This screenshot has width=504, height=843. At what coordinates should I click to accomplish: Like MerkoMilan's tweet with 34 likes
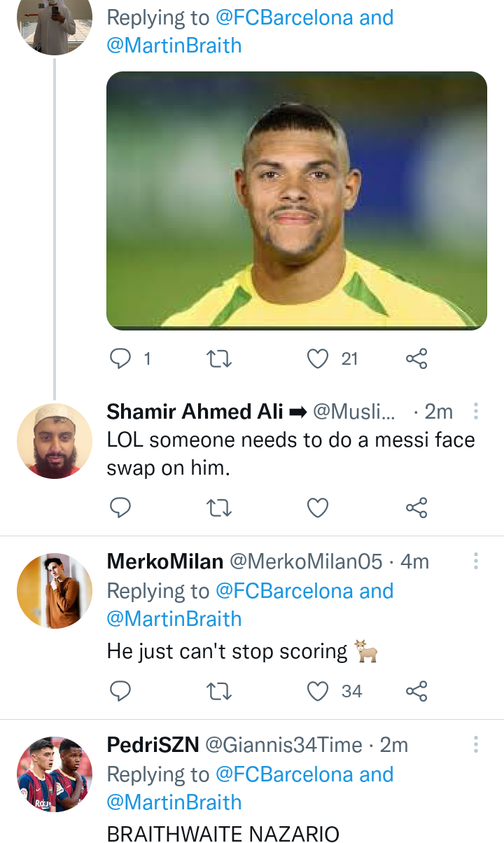318,692
